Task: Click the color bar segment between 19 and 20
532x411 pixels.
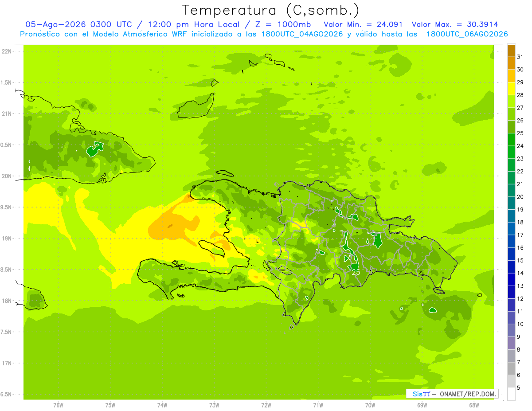Action: point(511,204)
